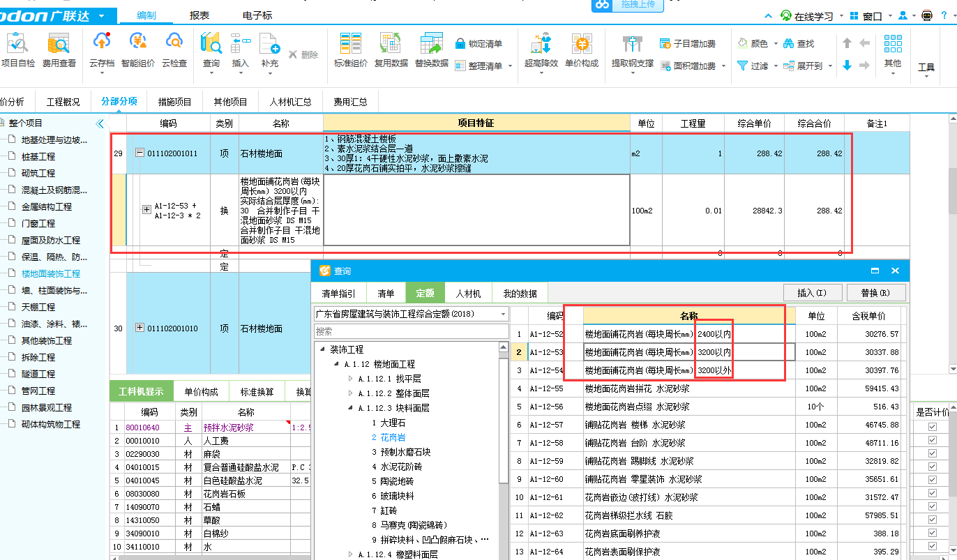Open the 费用汇总 tab
The image size is (957, 560).
[x=350, y=102]
